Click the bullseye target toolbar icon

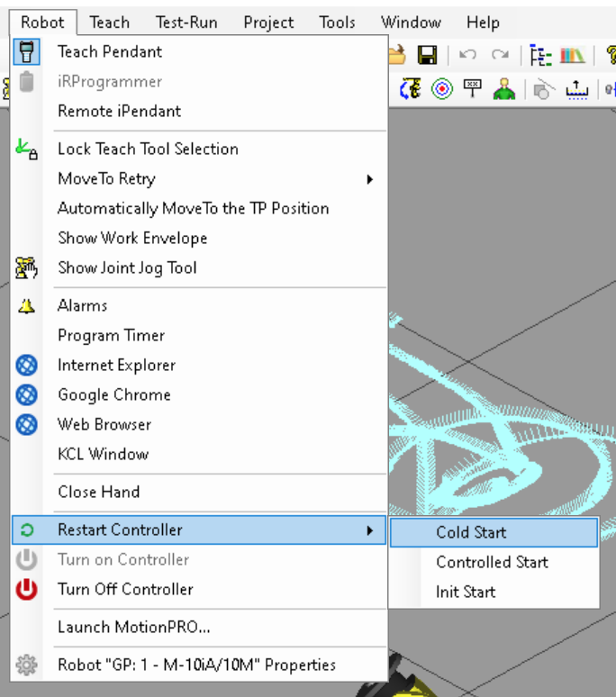pyautogui.click(x=442, y=89)
